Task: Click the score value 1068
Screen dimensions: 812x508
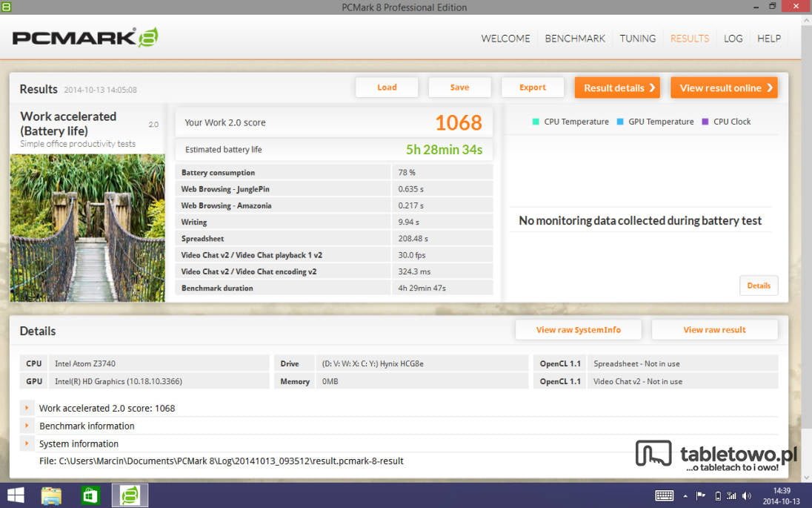Action: click(x=459, y=123)
